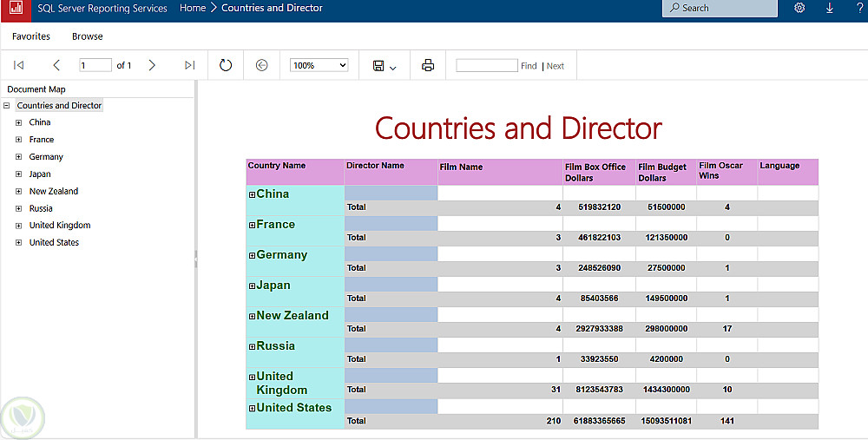Image resolution: width=868 pixels, height=440 pixels.
Task: Click the next page arrow
Action: pyautogui.click(x=152, y=65)
